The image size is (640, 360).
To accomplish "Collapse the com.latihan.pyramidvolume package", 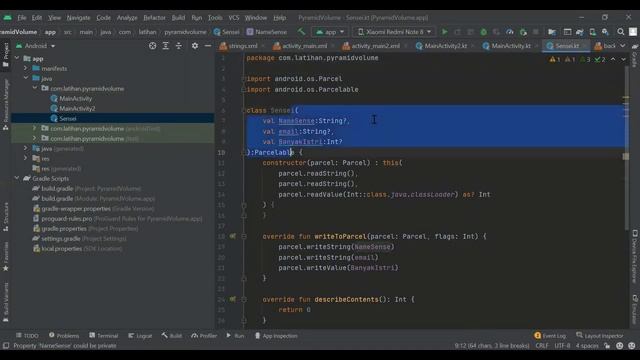I will pos(35,88).
